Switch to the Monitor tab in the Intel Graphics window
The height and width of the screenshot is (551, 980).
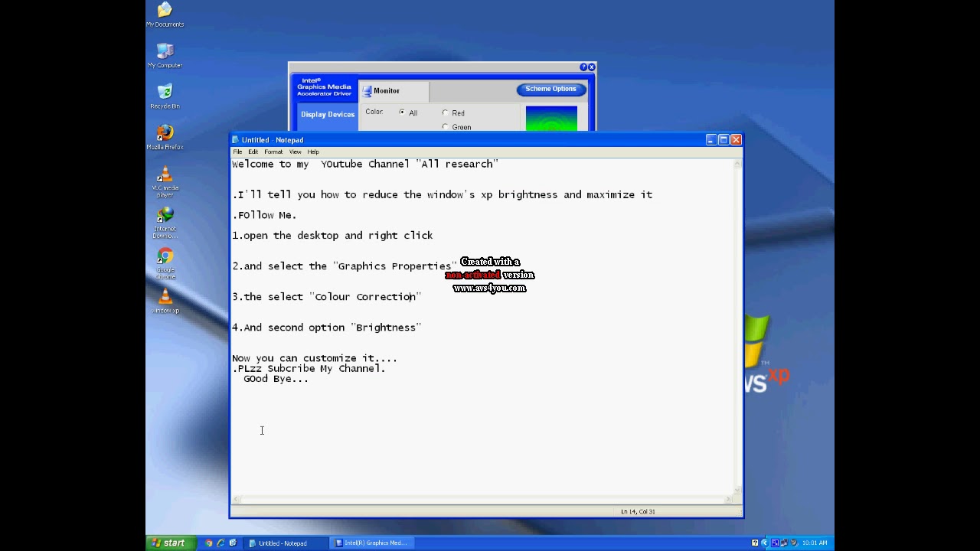394,91
